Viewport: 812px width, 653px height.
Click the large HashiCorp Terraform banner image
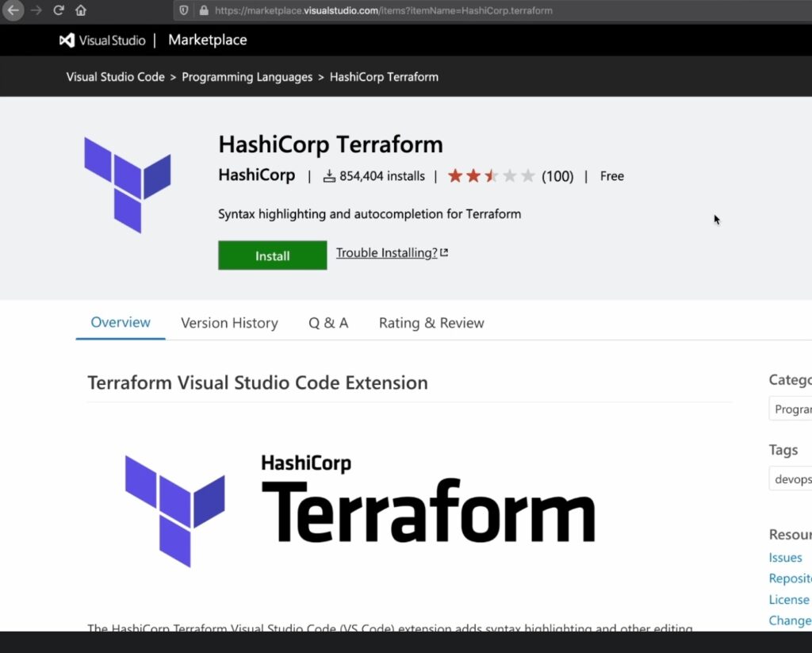[x=361, y=511]
